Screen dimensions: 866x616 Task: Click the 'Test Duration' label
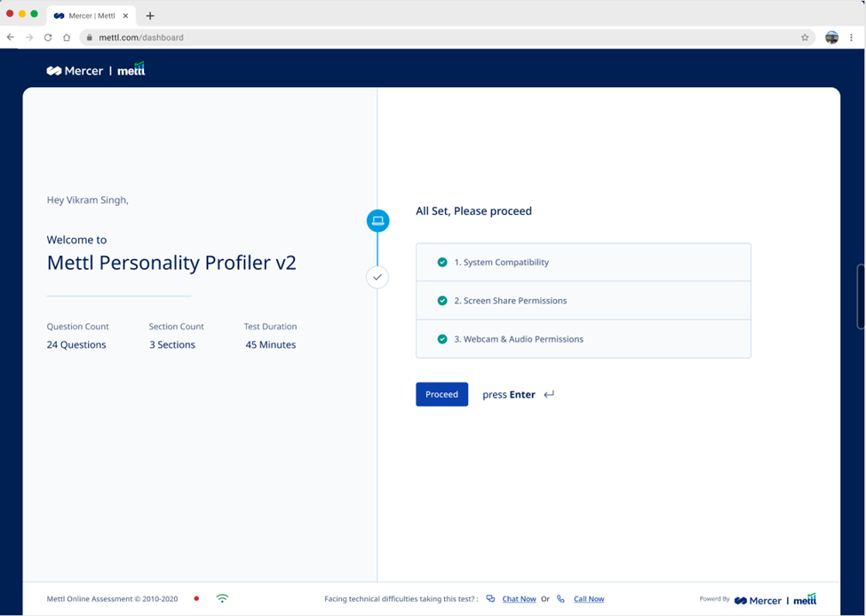tap(271, 327)
